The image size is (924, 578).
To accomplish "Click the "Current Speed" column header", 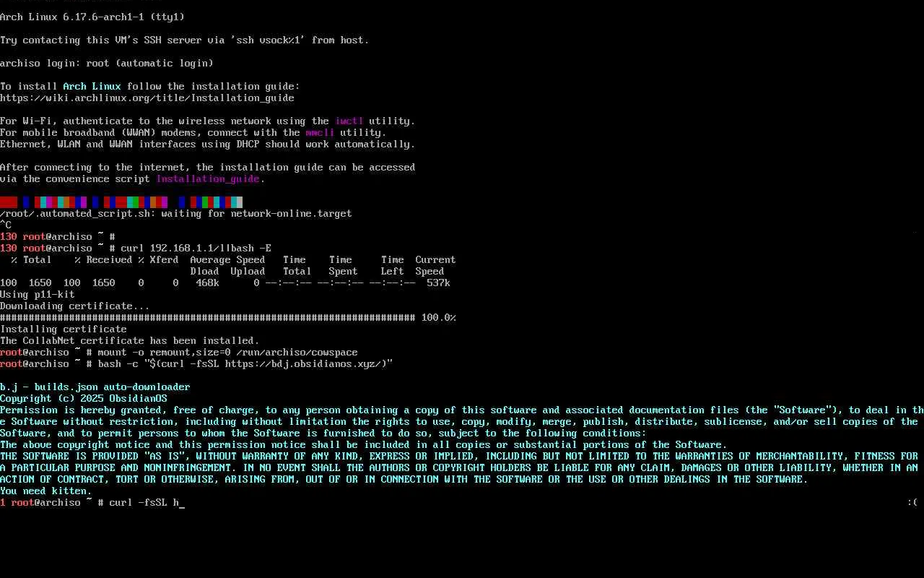I will [436, 265].
